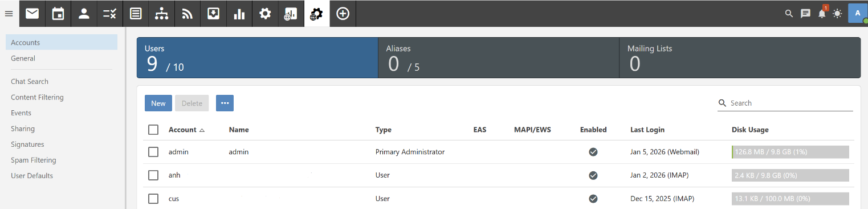The width and height of the screenshot is (868, 209).
Task: Click anh's Enabled check mark
Action: tap(593, 175)
